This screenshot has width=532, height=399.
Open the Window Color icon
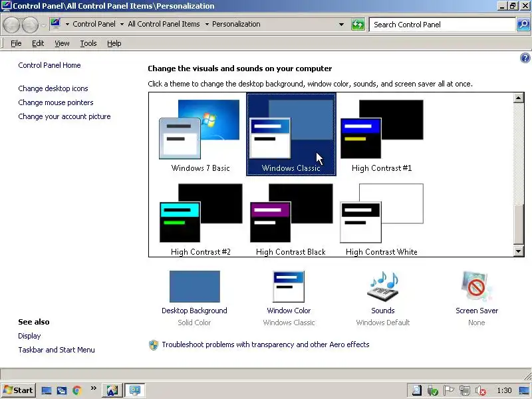[x=289, y=287]
